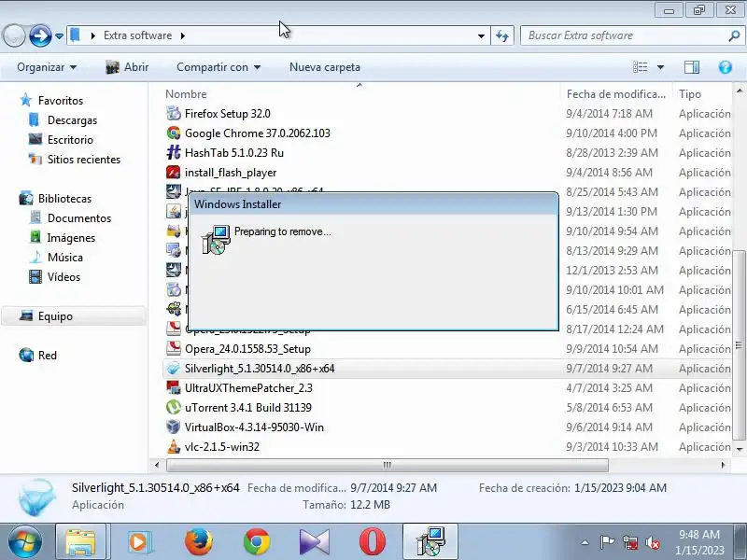The height and width of the screenshot is (560, 747).
Task: Select Red in navigation pane
Action: (48, 356)
